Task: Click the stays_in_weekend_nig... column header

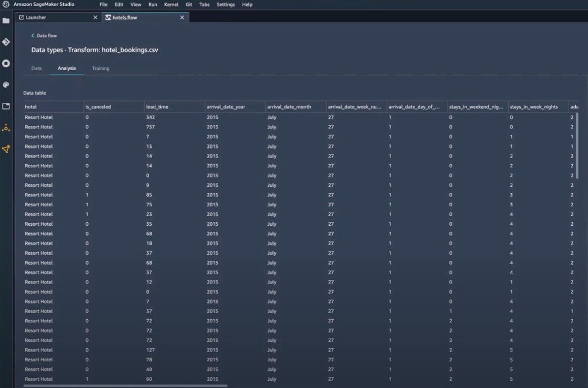Action: pos(478,107)
